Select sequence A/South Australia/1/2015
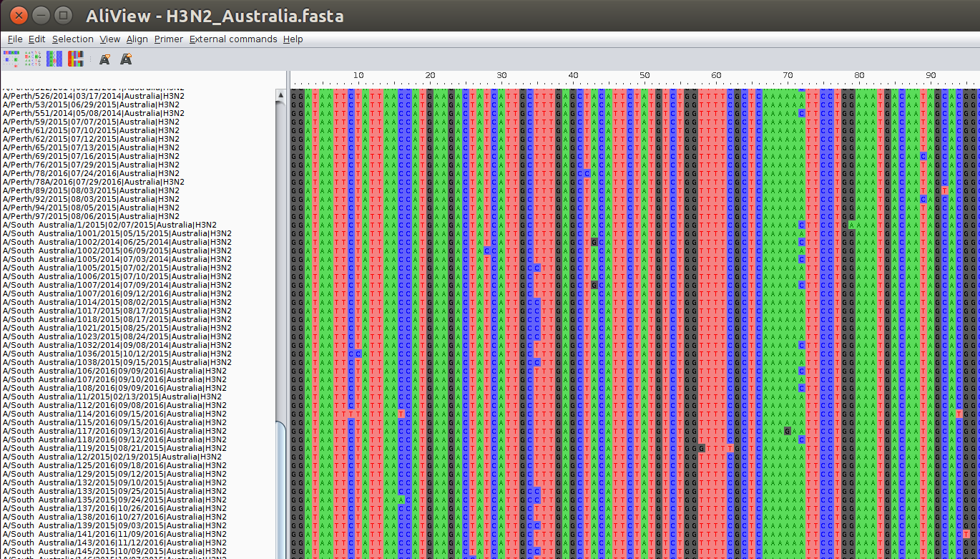 click(109, 225)
